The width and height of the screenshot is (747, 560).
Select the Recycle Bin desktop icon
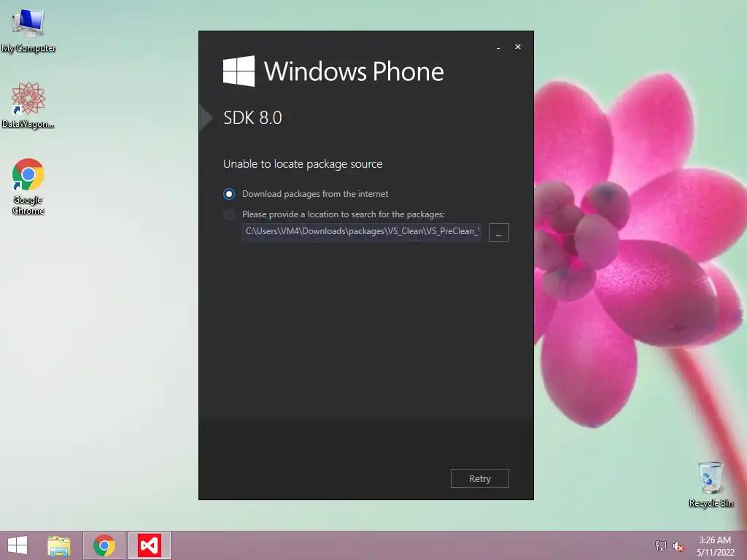pos(711,484)
